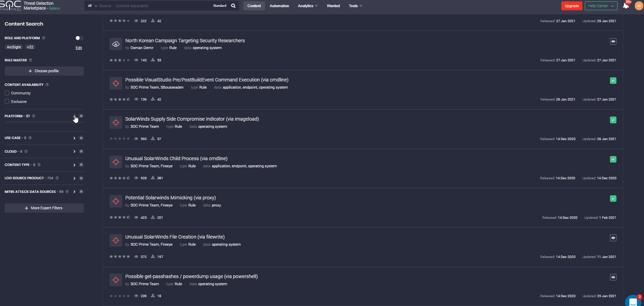The width and height of the screenshot is (644, 306).
Task: Click target icon of Potential Solarwinds Mimicking
Action: pyautogui.click(x=116, y=201)
